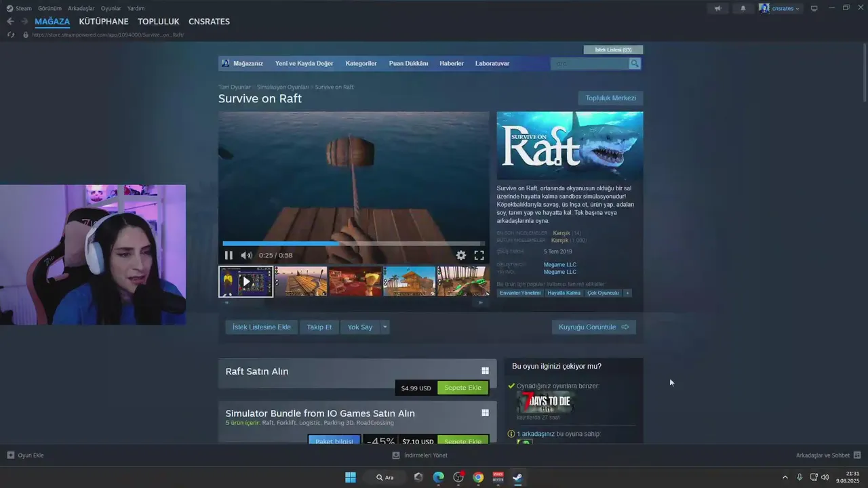Click the Windows icon on Raft Satın Alın
The image size is (868, 488).
(485, 371)
